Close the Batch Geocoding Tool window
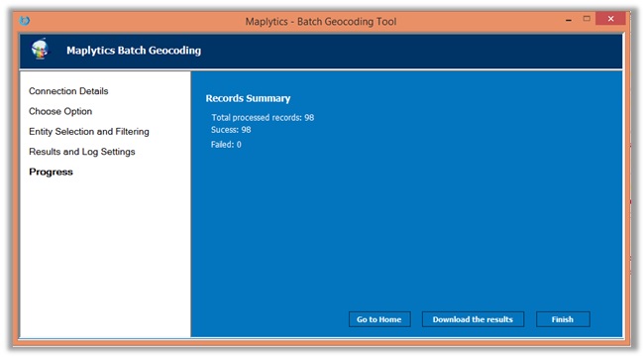The width and height of the screenshot is (644, 358). click(x=610, y=19)
